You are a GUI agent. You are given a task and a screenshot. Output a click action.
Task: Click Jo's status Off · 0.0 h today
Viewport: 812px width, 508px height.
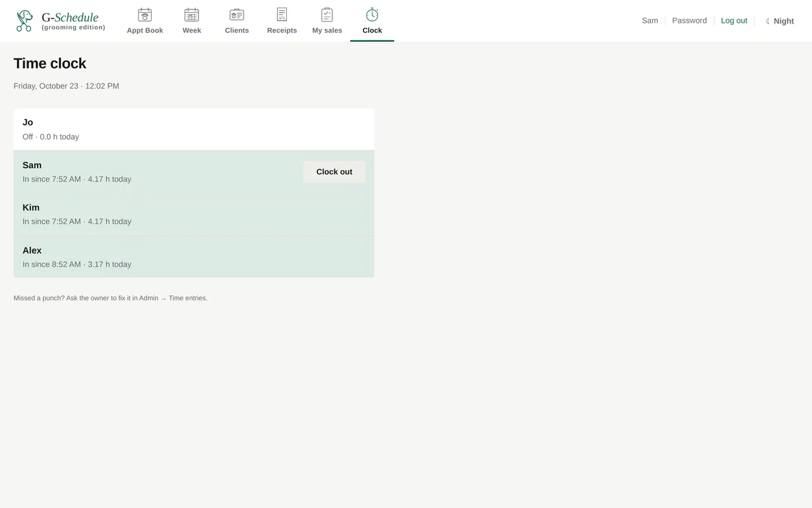[x=51, y=137]
